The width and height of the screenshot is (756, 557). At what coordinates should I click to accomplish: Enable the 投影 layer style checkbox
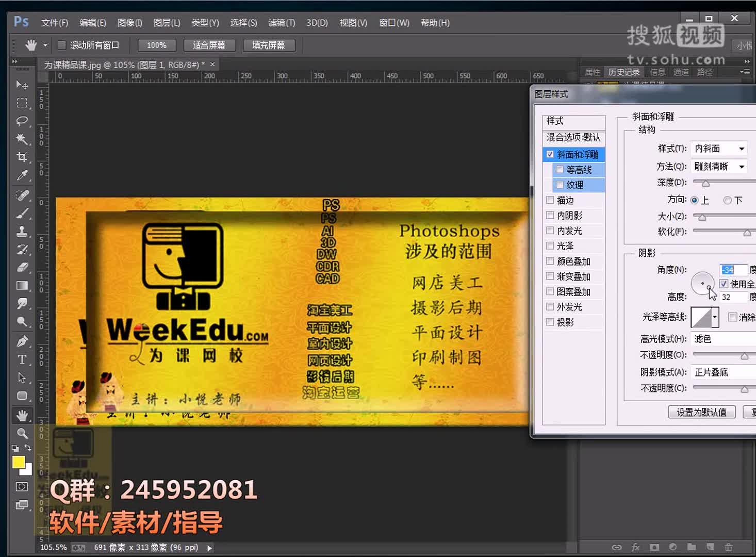pos(550,321)
